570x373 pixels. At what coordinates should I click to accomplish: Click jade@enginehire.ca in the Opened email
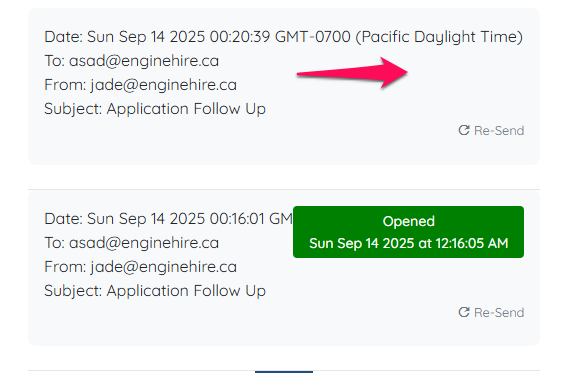click(164, 267)
